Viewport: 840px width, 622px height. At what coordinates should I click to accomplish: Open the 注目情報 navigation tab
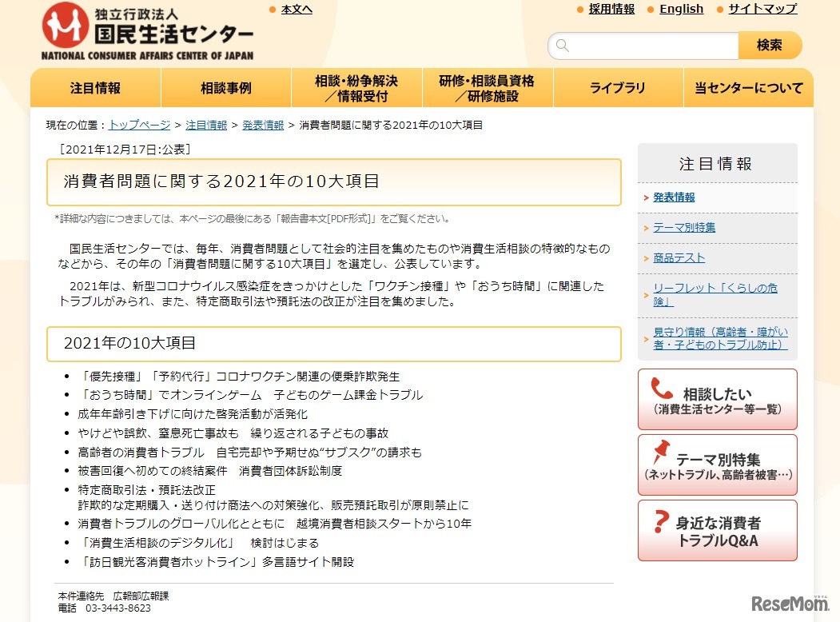(95, 88)
